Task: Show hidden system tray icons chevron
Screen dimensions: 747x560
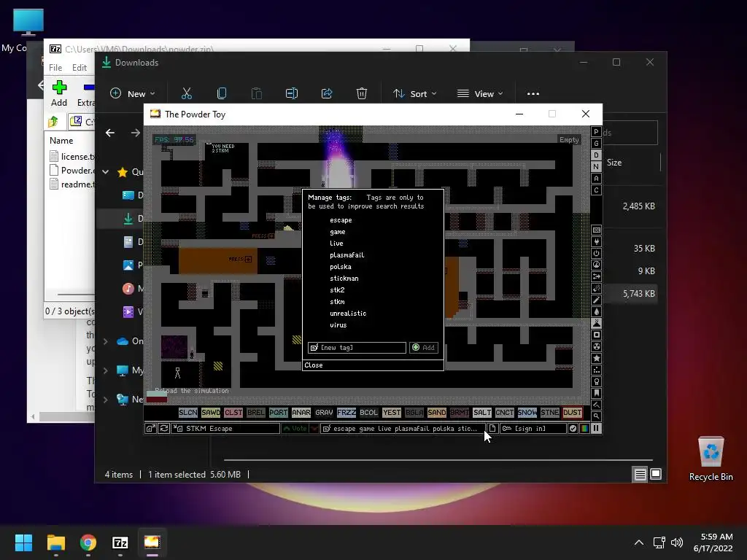Action: [639, 542]
